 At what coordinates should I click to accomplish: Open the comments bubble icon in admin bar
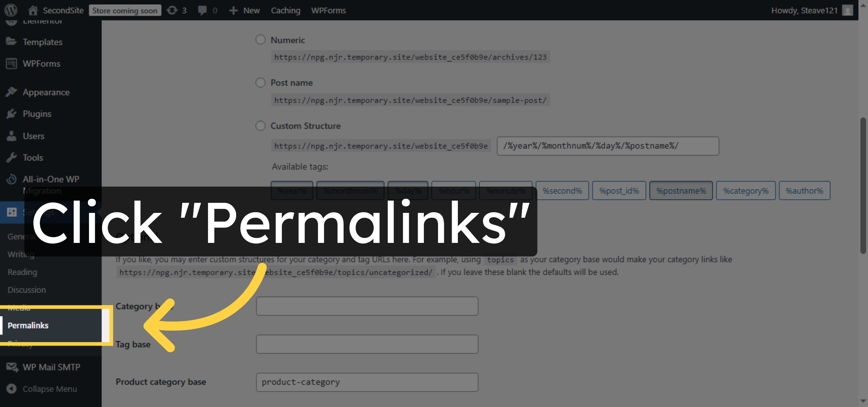(203, 10)
